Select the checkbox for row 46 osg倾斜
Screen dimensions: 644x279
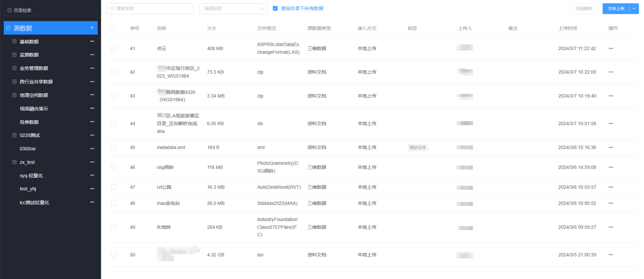tap(113, 167)
